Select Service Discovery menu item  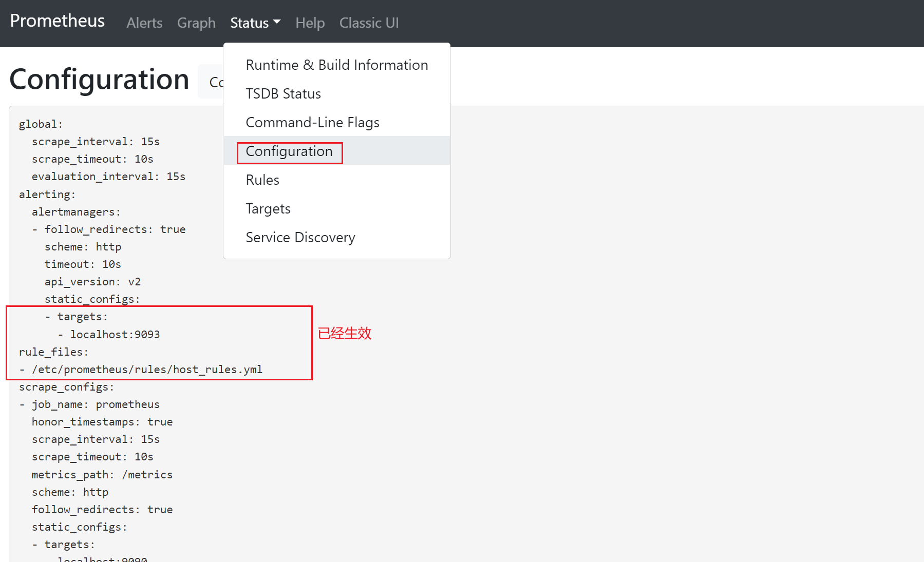click(x=337, y=238)
